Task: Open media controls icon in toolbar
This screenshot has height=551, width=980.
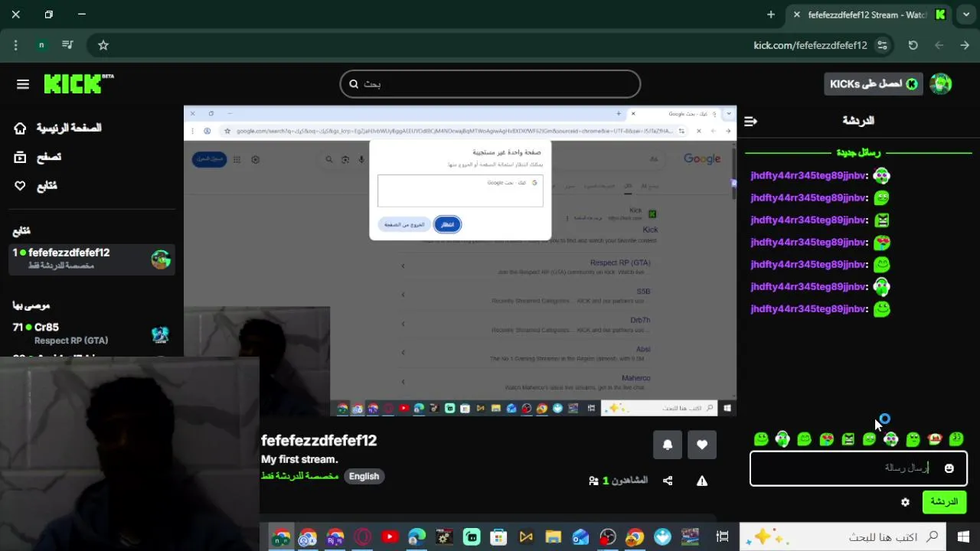Action: pyautogui.click(x=67, y=45)
